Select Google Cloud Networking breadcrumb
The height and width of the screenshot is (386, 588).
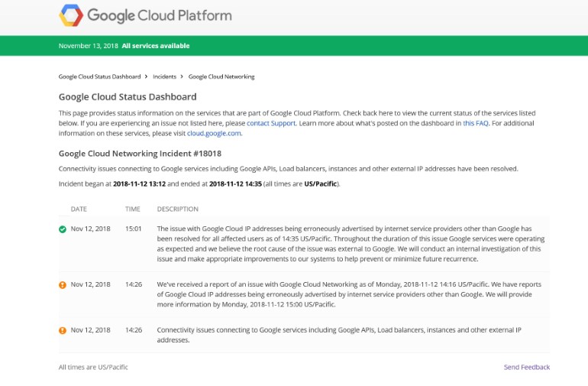(221, 76)
